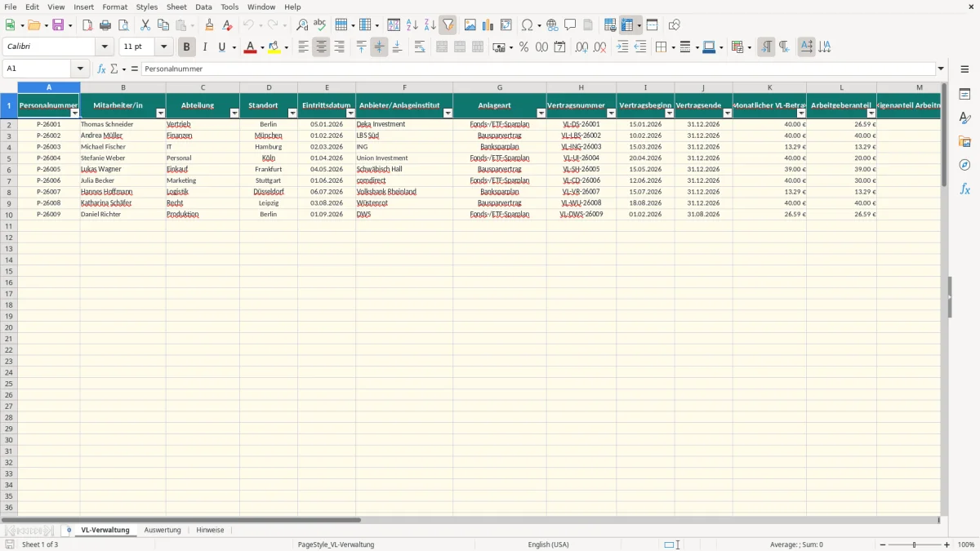This screenshot has height=551, width=980.
Task: Expand the formula bar
Action: 941,69
